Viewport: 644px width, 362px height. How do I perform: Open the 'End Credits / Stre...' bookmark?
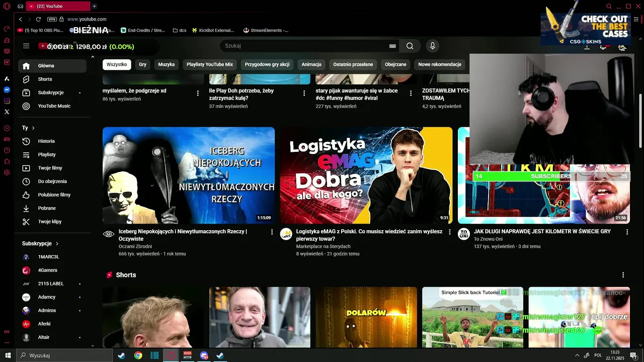click(x=143, y=30)
